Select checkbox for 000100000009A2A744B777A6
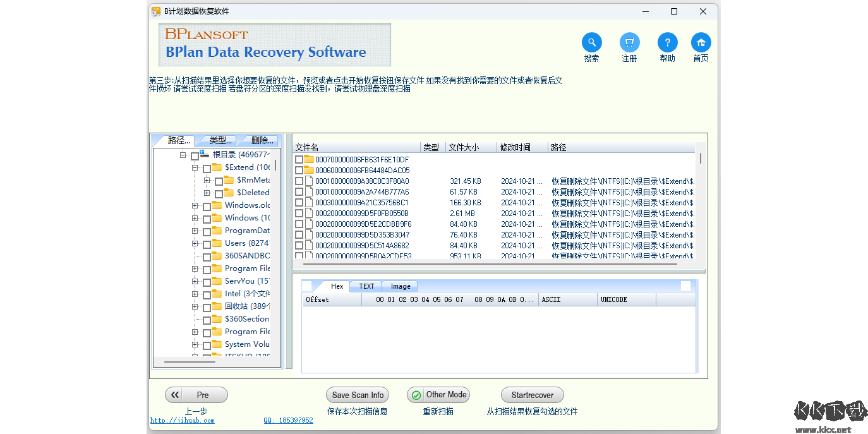The image size is (868, 434). [299, 192]
